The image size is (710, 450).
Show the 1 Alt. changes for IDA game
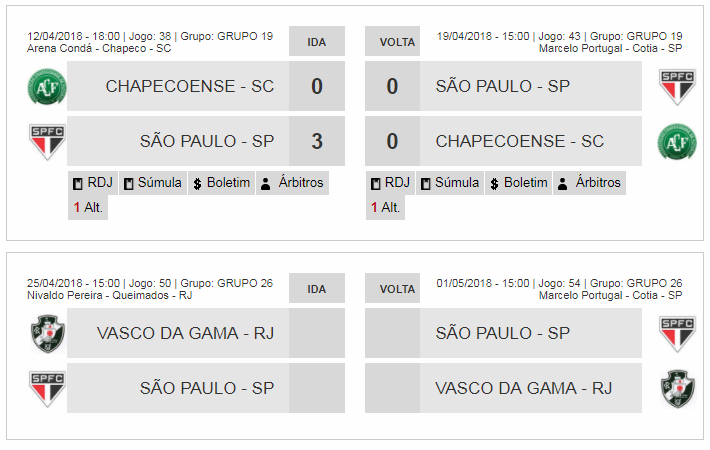[x=88, y=208]
